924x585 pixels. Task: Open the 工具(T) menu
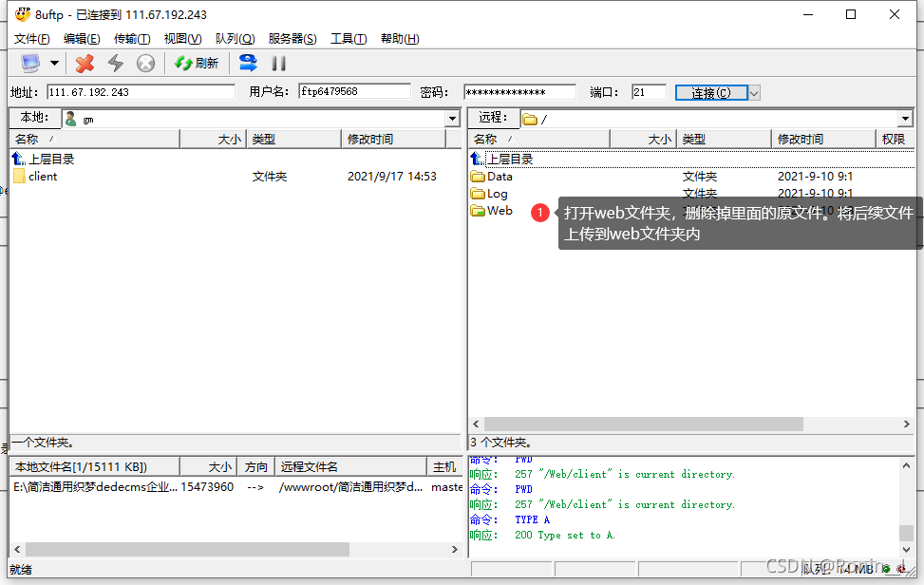349,38
